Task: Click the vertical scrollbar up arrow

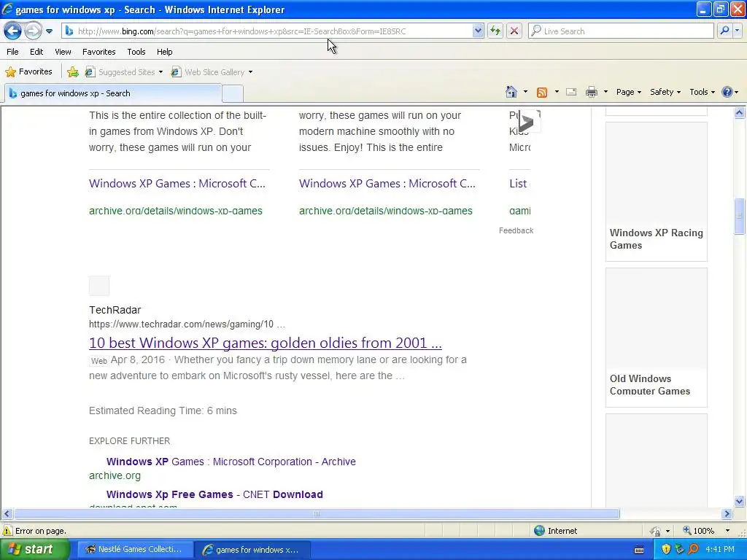Action: 740,113
